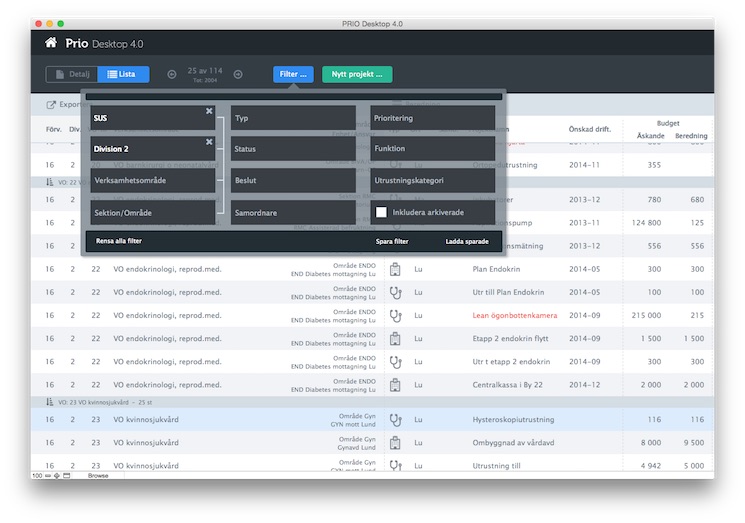Click Nytt projekt button
The height and width of the screenshot is (523, 745).
[357, 74]
